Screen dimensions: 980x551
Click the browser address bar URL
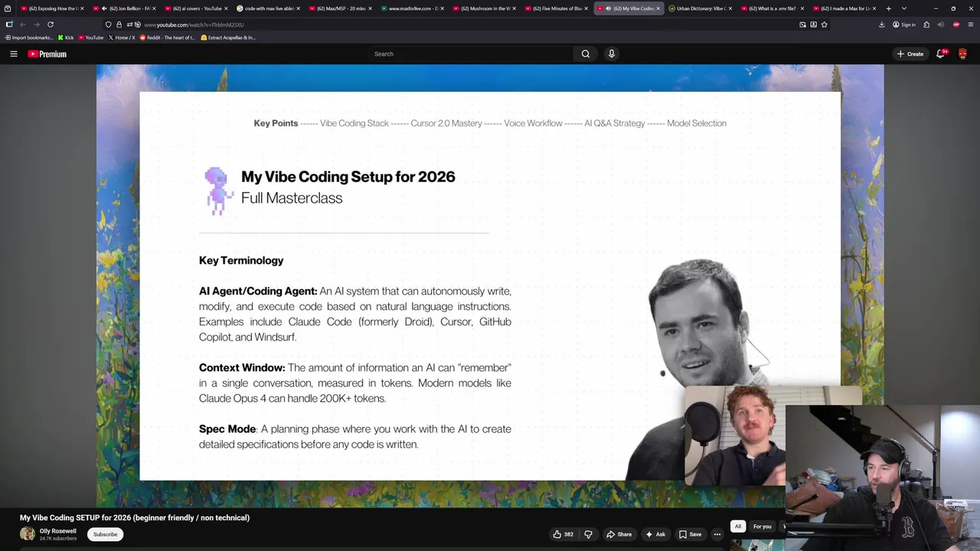(x=194, y=24)
